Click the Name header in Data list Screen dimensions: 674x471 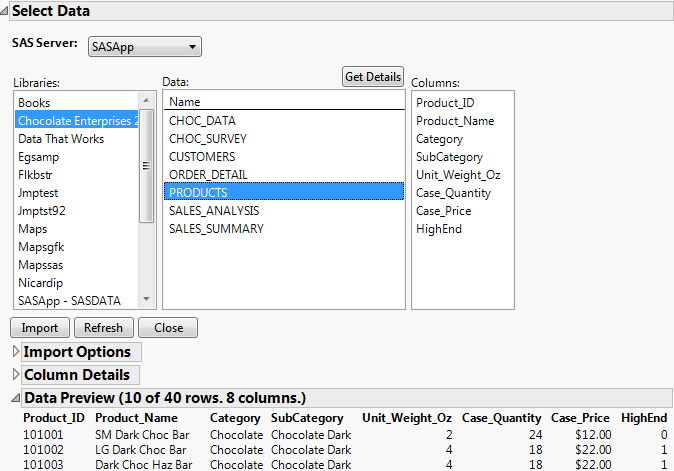pyautogui.click(x=185, y=102)
